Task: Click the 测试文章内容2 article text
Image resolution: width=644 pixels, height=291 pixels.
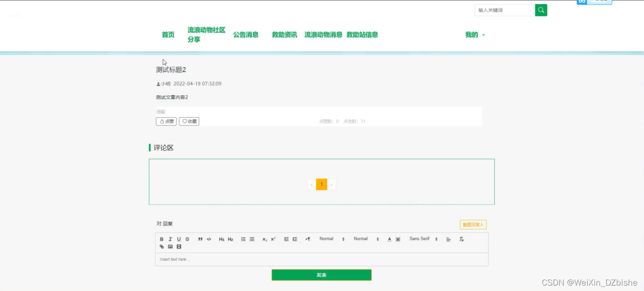Action: click(172, 97)
